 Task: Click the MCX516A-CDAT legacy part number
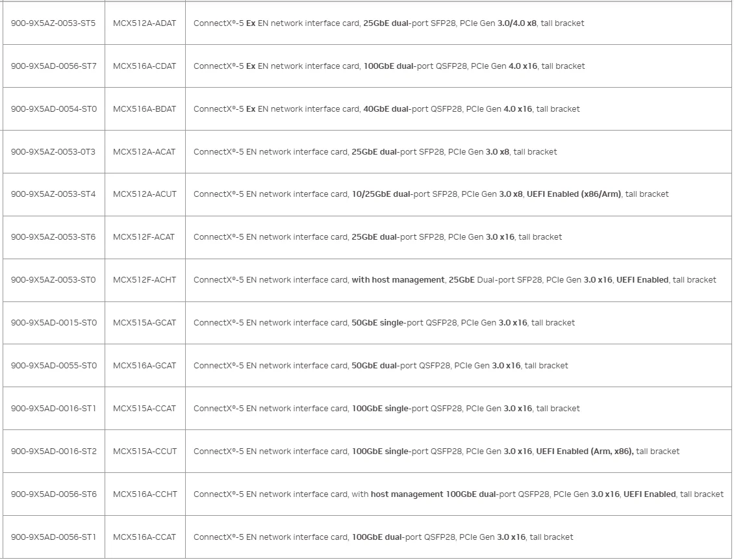(144, 66)
